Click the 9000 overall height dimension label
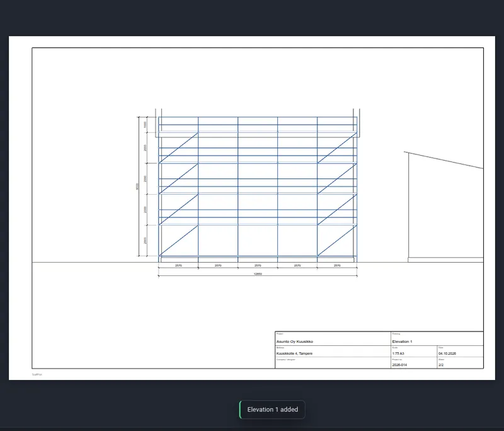This screenshot has height=431, width=504. point(137,187)
